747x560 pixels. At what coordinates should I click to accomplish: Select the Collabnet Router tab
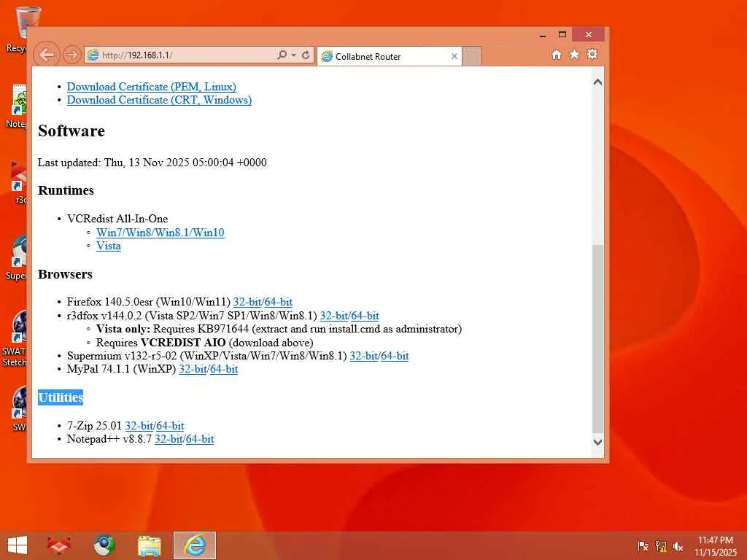click(x=389, y=56)
